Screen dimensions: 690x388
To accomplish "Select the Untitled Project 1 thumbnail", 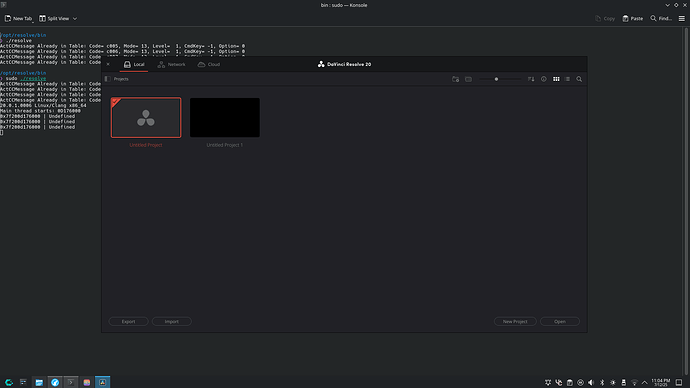I will point(225,117).
